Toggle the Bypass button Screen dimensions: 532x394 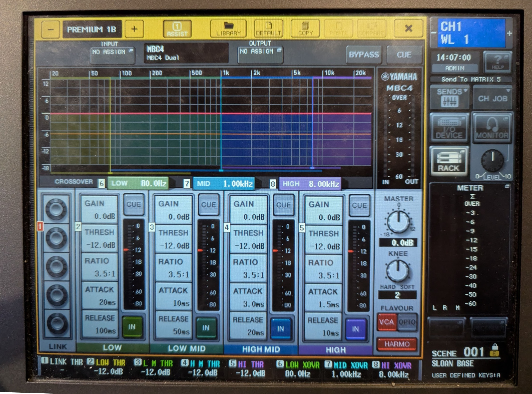point(364,55)
